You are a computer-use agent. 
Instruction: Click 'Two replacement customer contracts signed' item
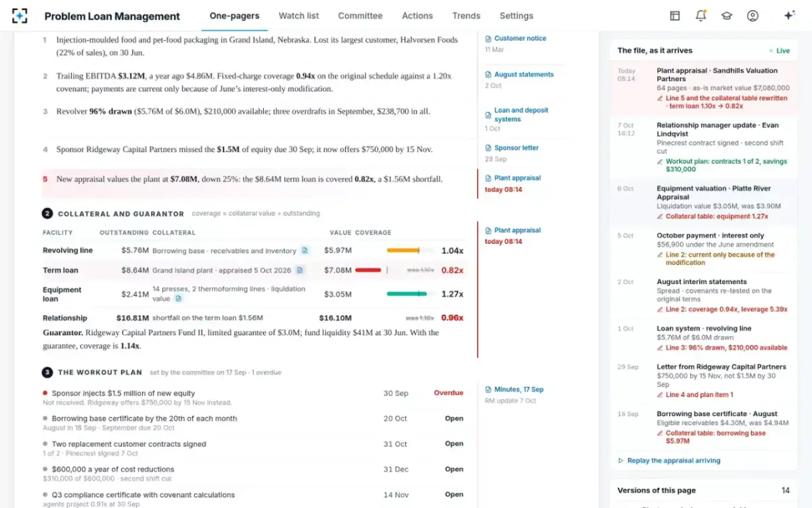[x=129, y=444]
